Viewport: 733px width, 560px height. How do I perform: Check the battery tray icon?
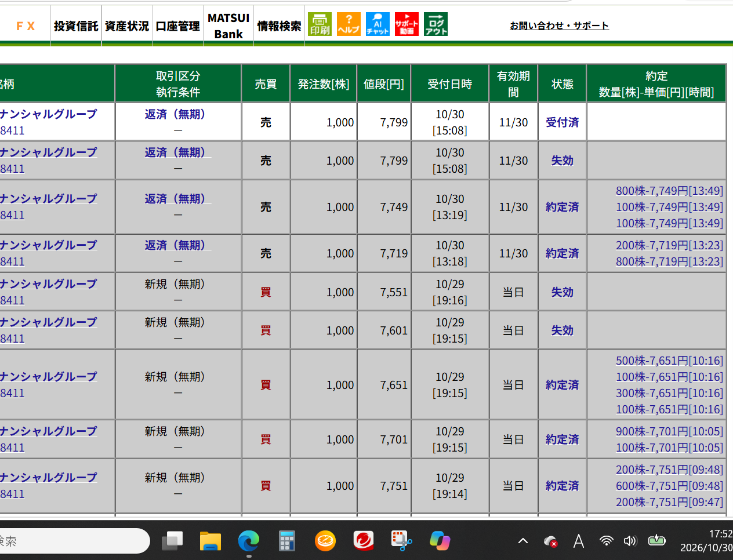click(656, 541)
